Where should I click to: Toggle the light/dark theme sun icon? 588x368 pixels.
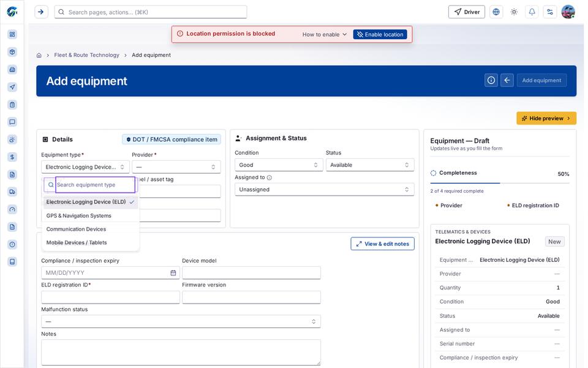point(514,12)
